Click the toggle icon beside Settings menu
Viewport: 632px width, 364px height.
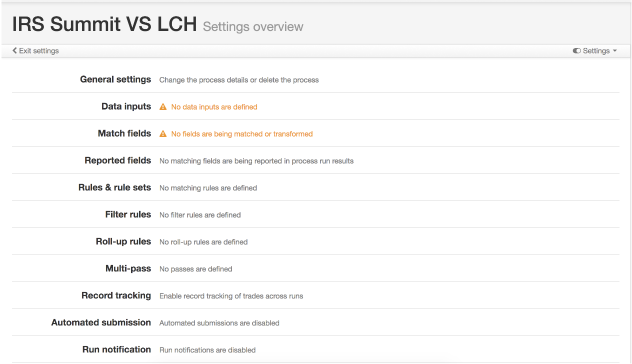[576, 51]
